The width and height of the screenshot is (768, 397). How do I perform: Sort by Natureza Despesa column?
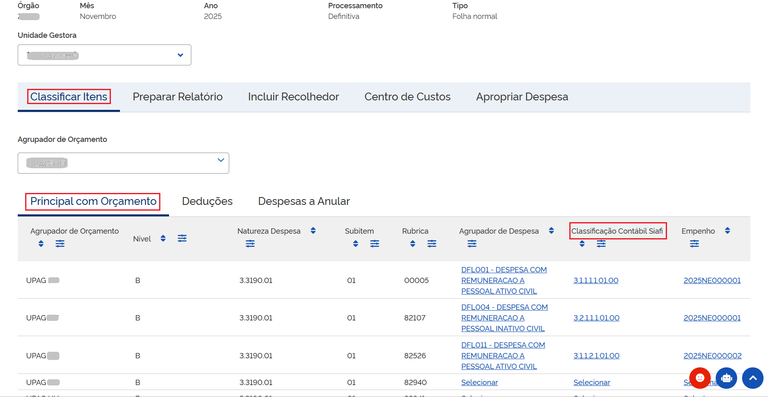313,231
